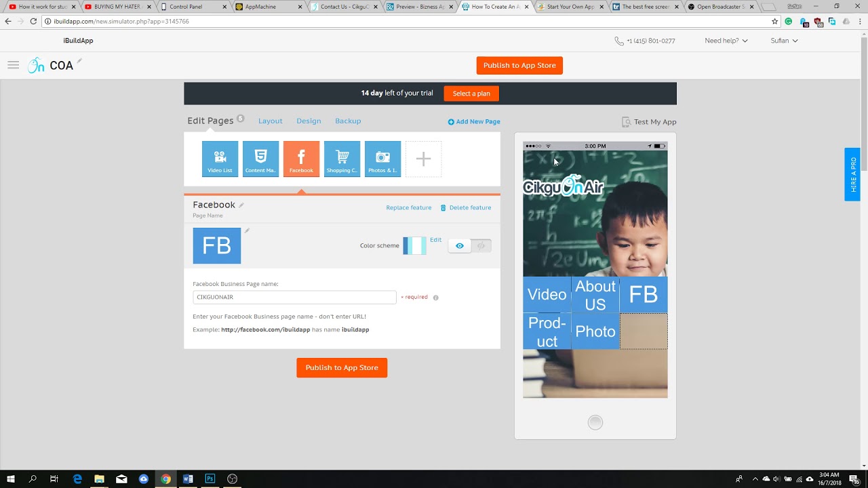Select the Video List page tile
The width and height of the screenshot is (868, 488).
click(220, 159)
